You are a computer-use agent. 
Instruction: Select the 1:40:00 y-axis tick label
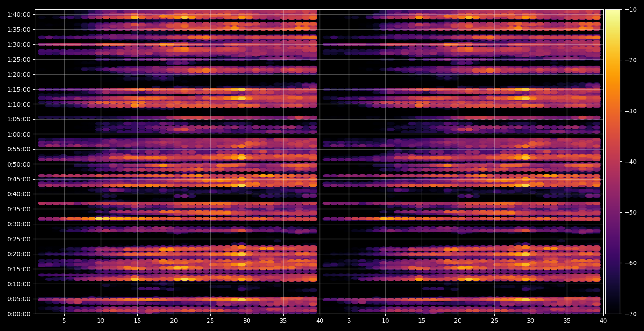19,14
